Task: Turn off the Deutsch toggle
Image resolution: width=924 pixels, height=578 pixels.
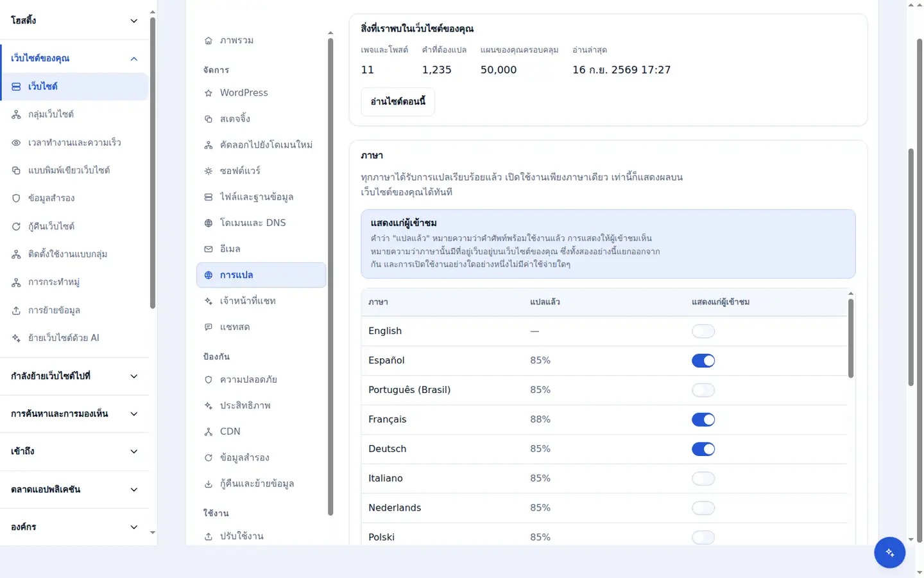Action: [703, 450]
